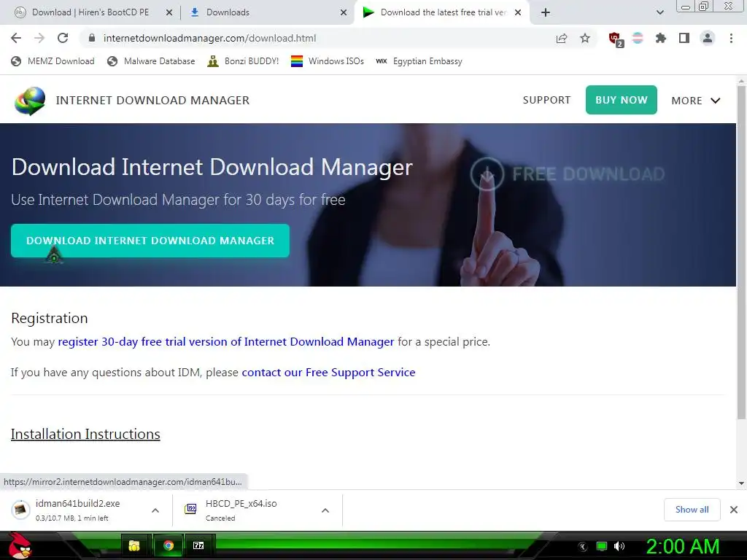Open a new tab with plus button
This screenshot has height=560, width=747.
pyautogui.click(x=546, y=12)
